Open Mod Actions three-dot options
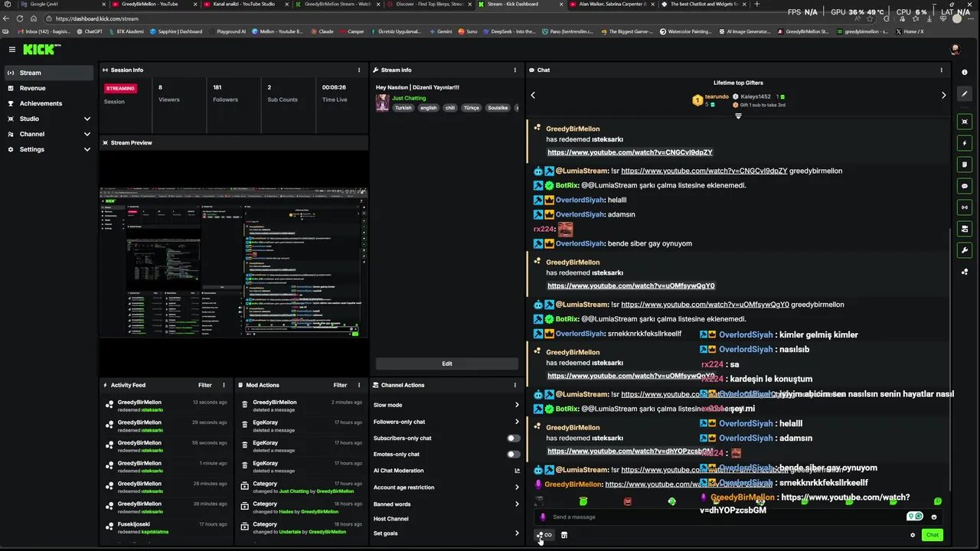Image resolution: width=980 pixels, height=551 pixels. (x=359, y=385)
